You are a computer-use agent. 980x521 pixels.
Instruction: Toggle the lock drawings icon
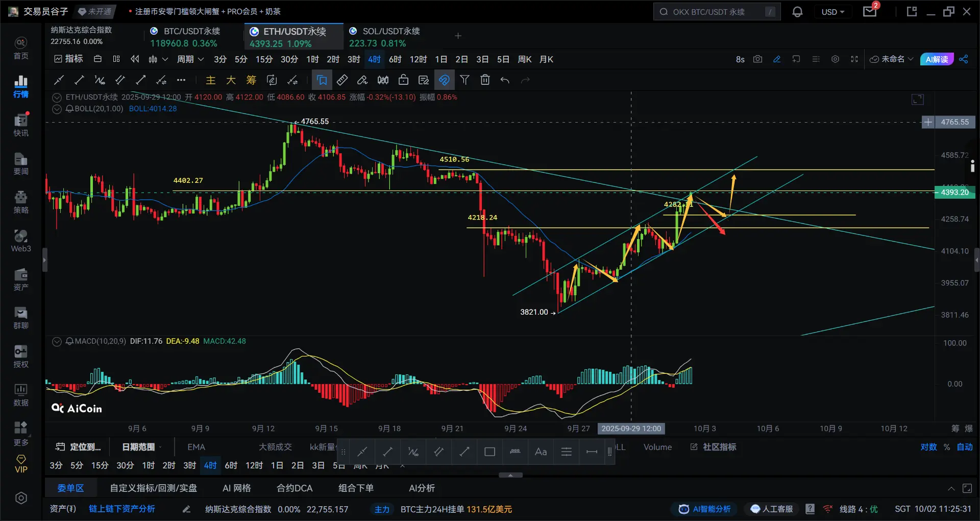point(403,80)
